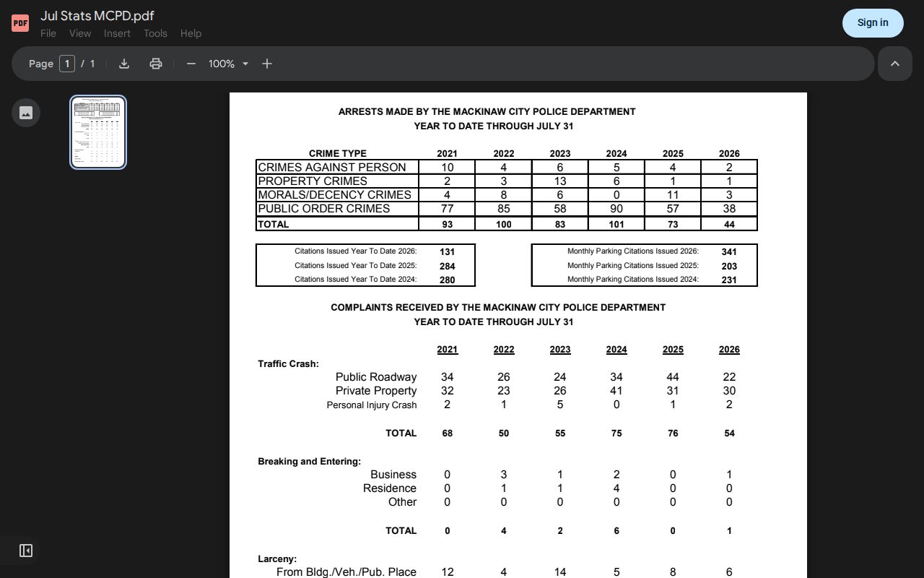Print the Jul Stats document
Viewport: 924px width, 578px height.
[156, 64]
